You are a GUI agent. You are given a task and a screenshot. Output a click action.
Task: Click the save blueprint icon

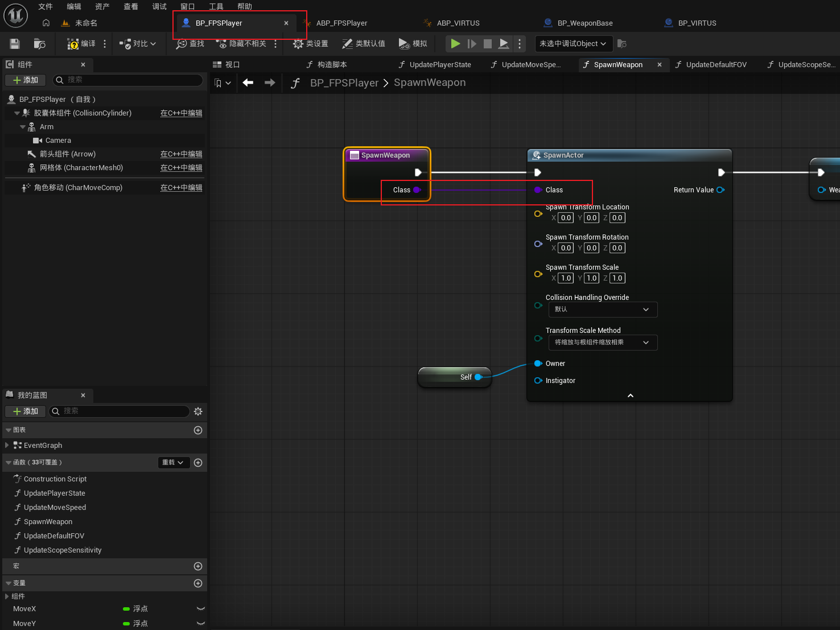pyautogui.click(x=15, y=44)
